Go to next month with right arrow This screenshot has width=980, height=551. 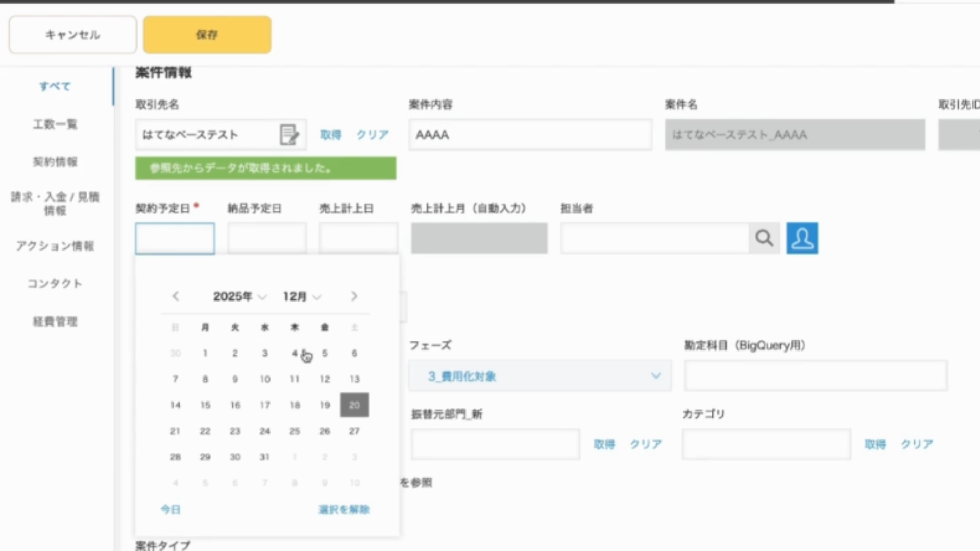click(x=354, y=296)
